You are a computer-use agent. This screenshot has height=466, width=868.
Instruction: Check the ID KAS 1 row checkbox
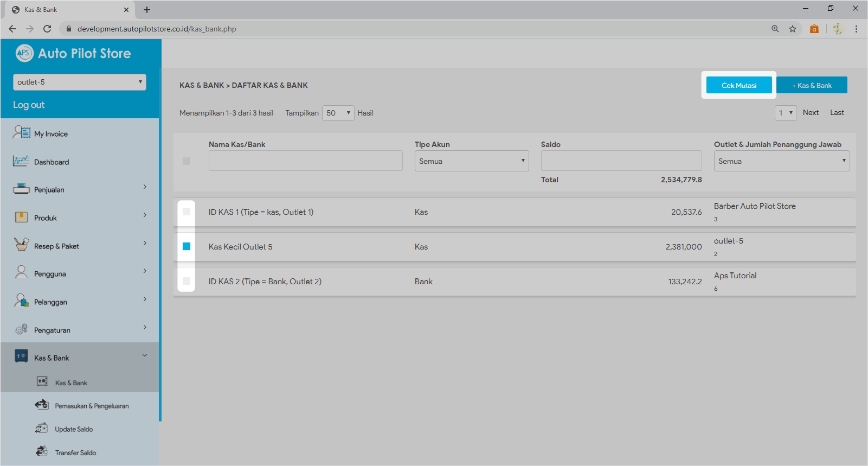click(x=187, y=212)
